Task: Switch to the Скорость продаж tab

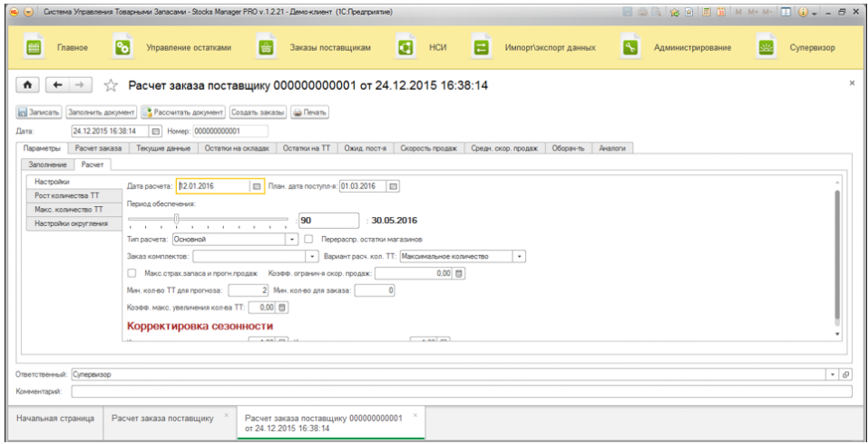Action: pyautogui.click(x=429, y=148)
